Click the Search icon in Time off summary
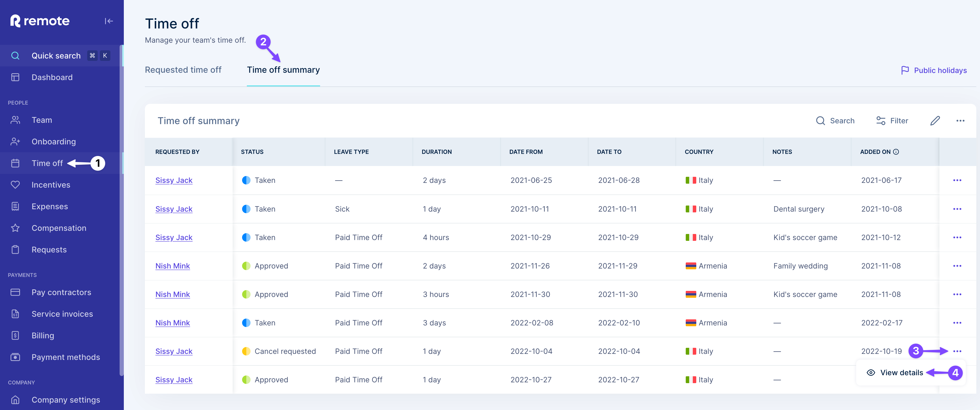Screen dimensions: 980x410 click(835, 121)
